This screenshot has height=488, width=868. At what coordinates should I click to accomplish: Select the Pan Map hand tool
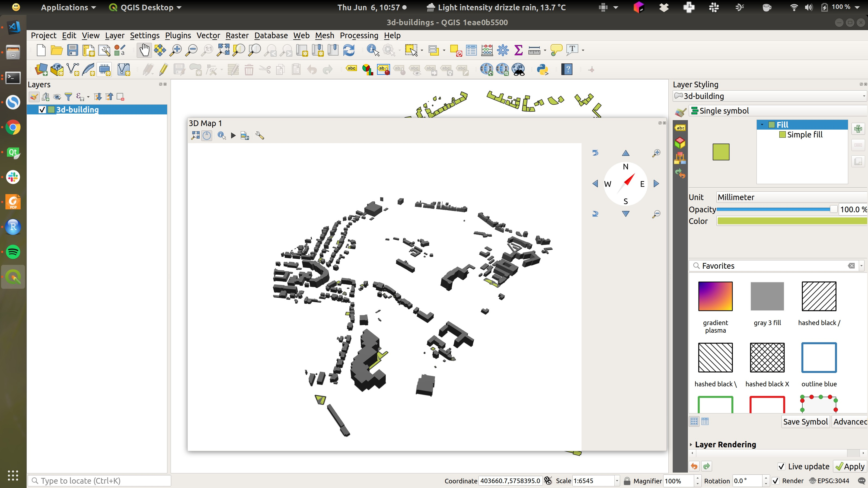(144, 50)
